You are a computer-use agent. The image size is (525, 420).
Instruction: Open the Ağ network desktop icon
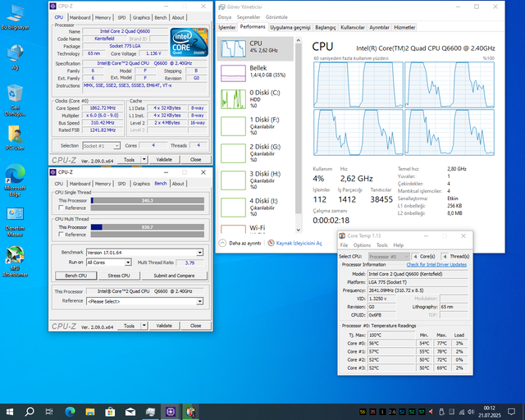(15, 57)
